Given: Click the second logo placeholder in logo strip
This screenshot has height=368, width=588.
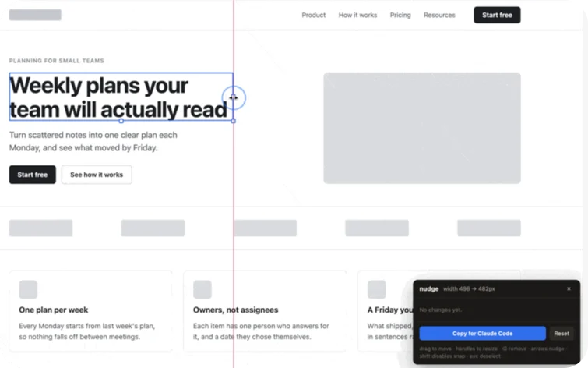Looking at the screenshot, I should point(153,228).
